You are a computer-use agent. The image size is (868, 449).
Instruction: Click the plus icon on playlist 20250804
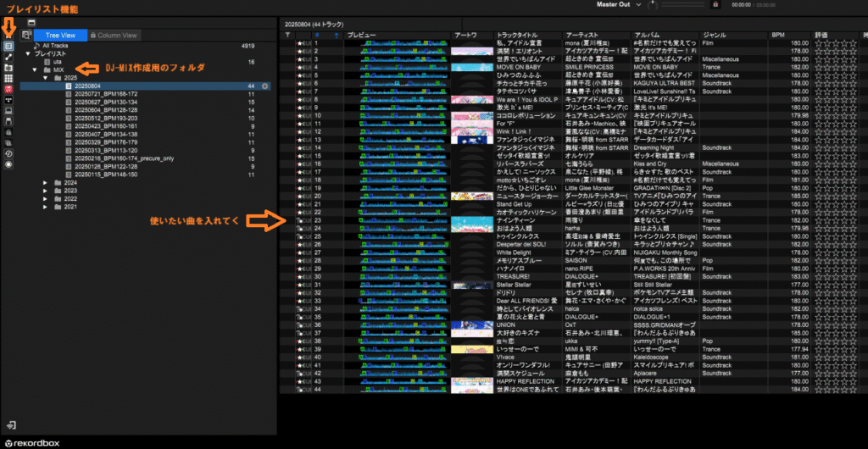[265, 86]
